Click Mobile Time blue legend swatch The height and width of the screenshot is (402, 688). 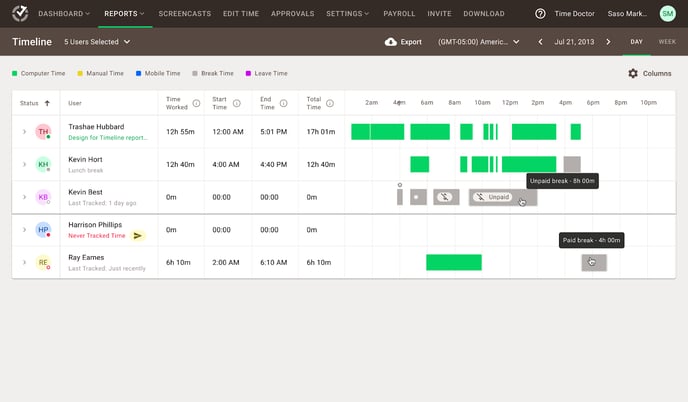[139, 73]
